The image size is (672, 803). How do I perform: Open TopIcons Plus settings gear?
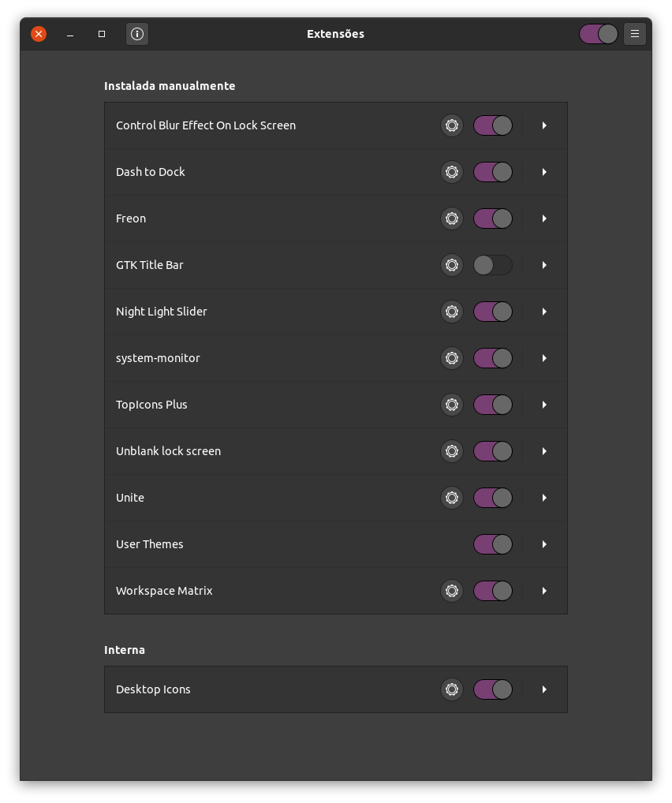[452, 405]
